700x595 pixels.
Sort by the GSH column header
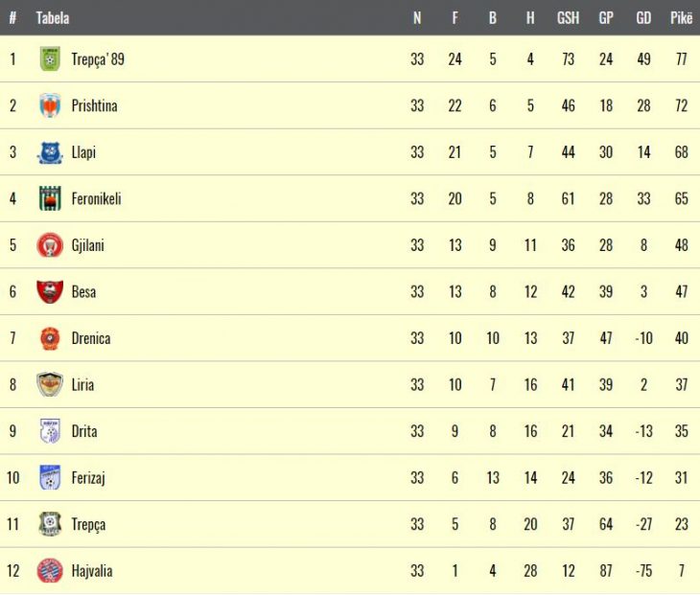(568, 17)
